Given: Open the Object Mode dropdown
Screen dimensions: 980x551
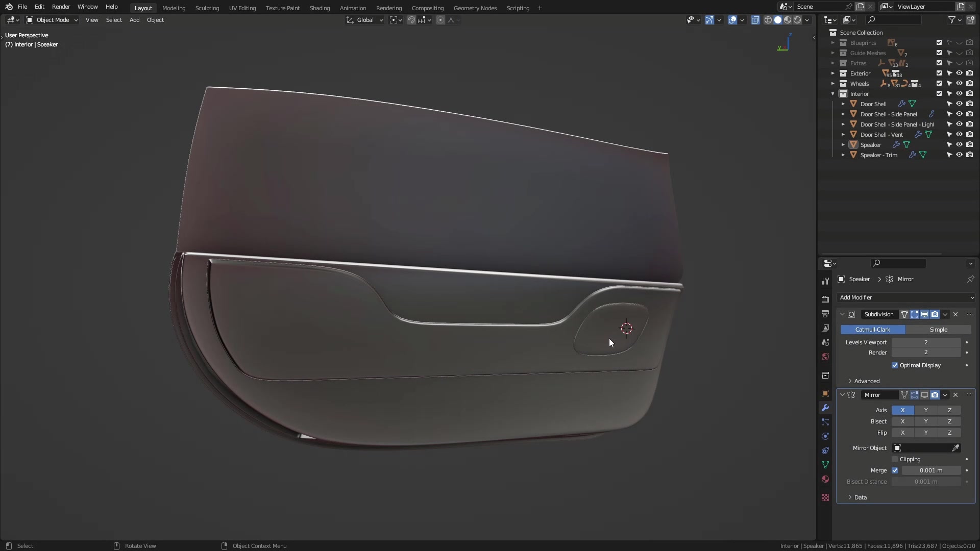Looking at the screenshot, I should 52,20.
